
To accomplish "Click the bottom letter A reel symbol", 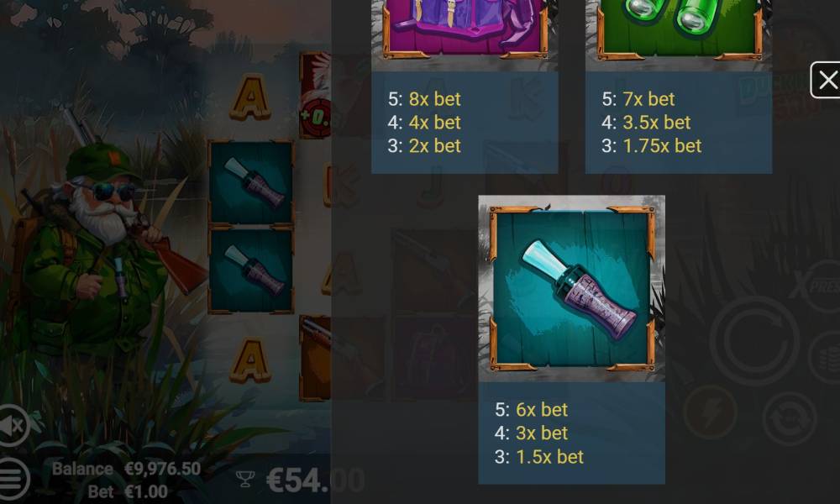I will pyautogui.click(x=250, y=360).
